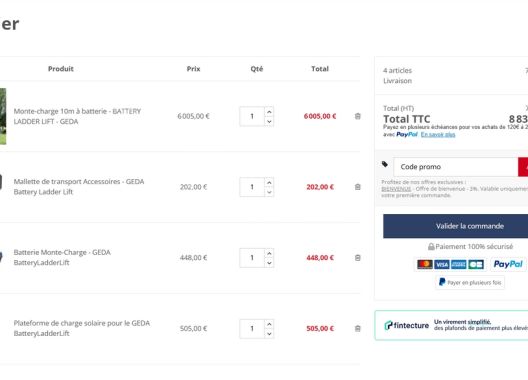Viewport: 528px width, 380px height.
Task: Delete the Batterie Monte-Charge item with the trash icon
Action: (358, 258)
